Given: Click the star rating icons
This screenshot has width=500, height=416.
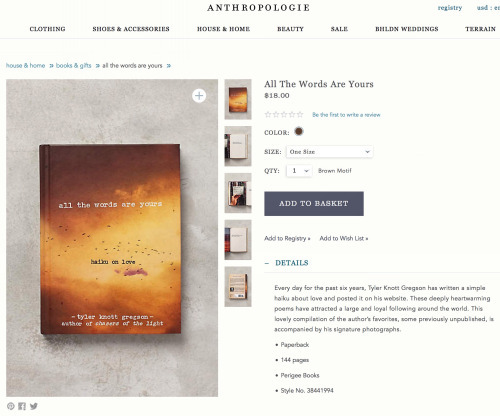Looking at the screenshot, I should 284,115.
